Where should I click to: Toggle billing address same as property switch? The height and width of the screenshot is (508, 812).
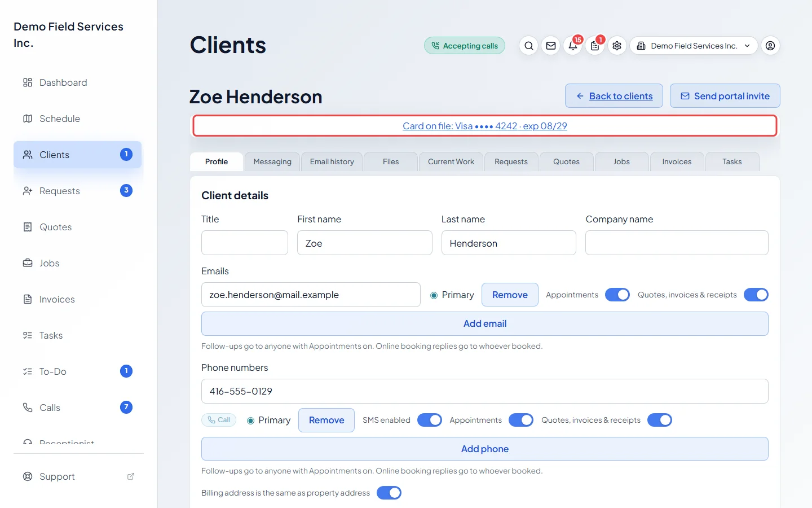tap(389, 493)
